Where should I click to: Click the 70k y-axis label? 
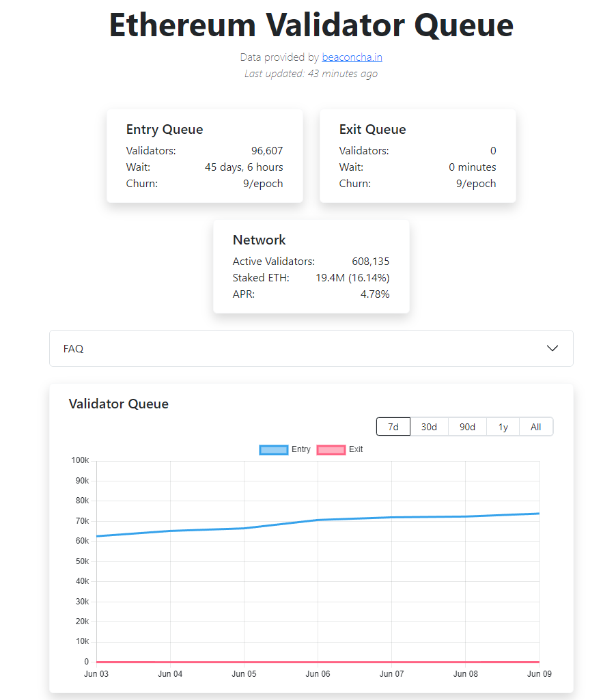pos(82,521)
